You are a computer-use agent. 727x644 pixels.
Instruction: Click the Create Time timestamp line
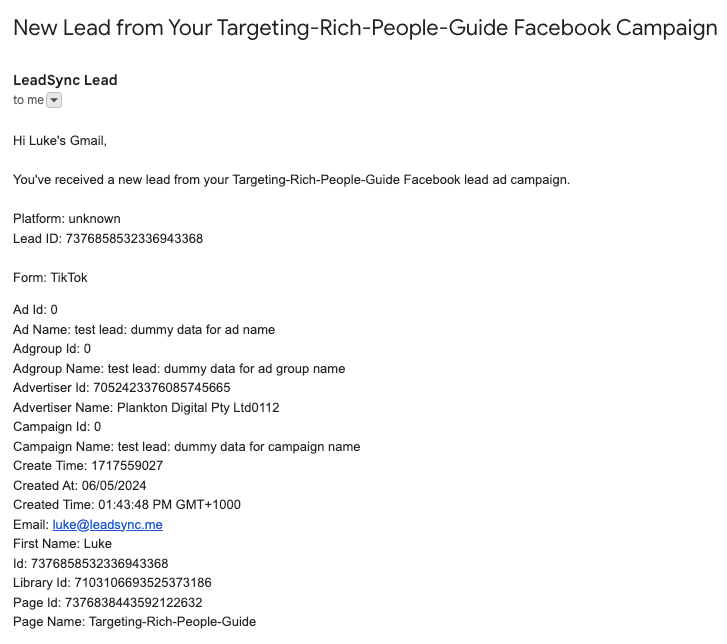(x=88, y=465)
